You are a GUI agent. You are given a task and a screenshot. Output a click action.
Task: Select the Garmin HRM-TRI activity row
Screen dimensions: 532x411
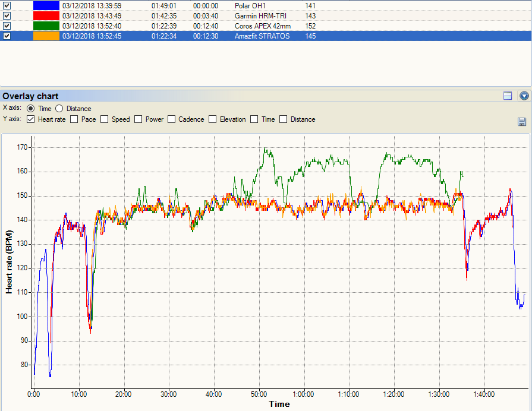[265, 16]
